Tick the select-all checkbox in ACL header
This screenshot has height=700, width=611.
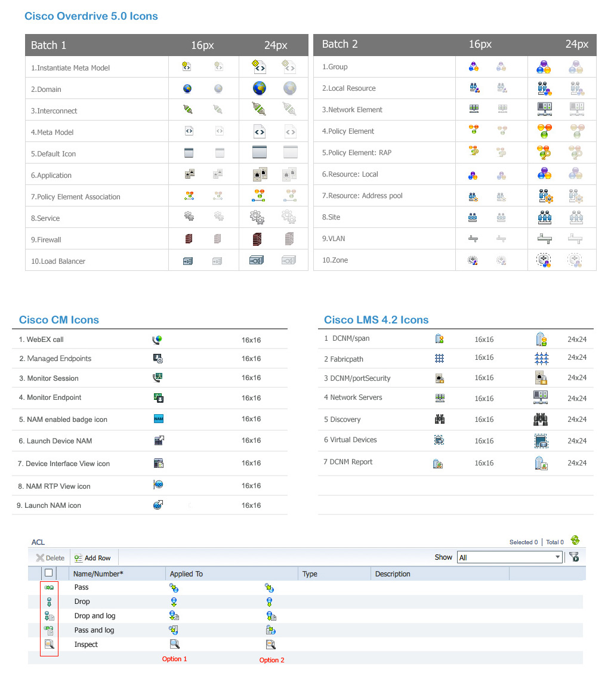point(49,573)
